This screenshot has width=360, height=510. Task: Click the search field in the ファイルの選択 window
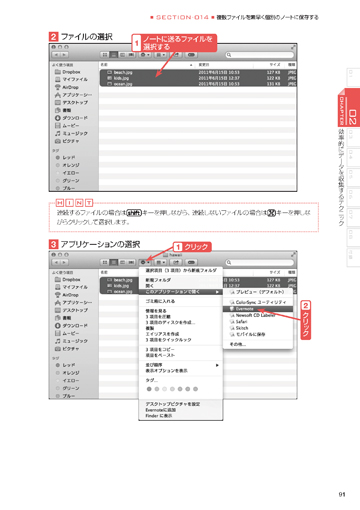pyautogui.click(x=260, y=55)
